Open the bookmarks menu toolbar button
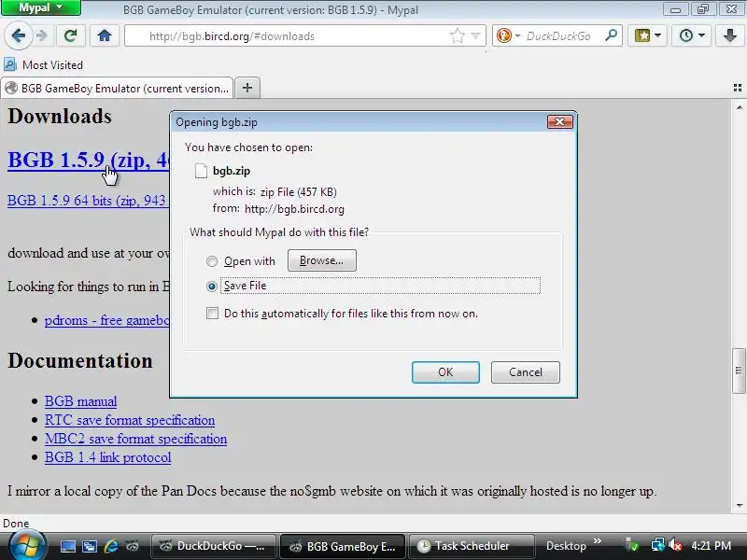This screenshot has height=560, width=747. click(647, 35)
